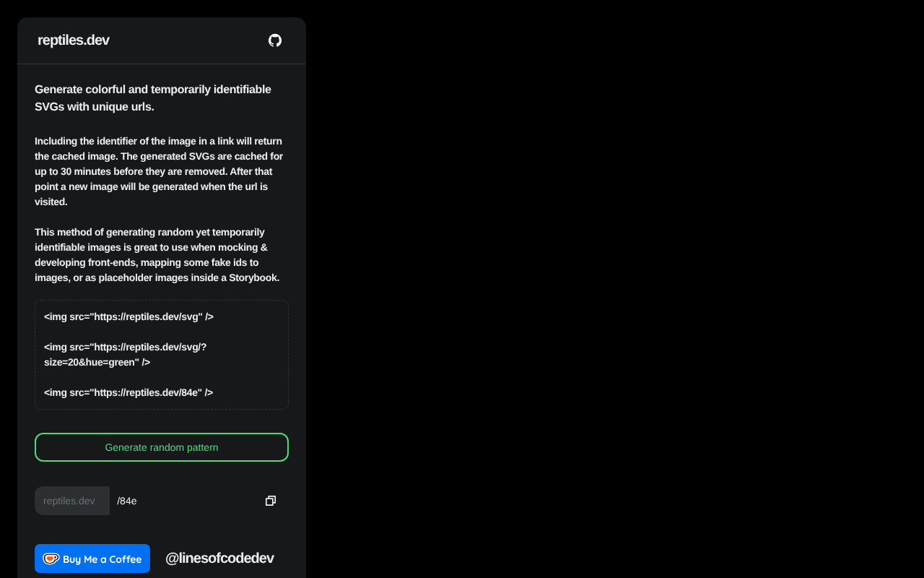Screen dimensions: 924x578
Task: Focus the /84e identifier input field
Action: [184, 501]
